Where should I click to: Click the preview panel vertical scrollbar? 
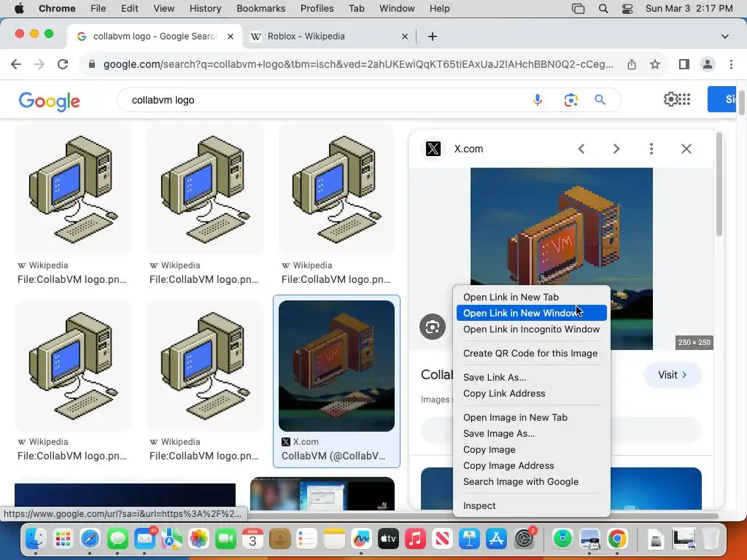[x=719, y=184]
